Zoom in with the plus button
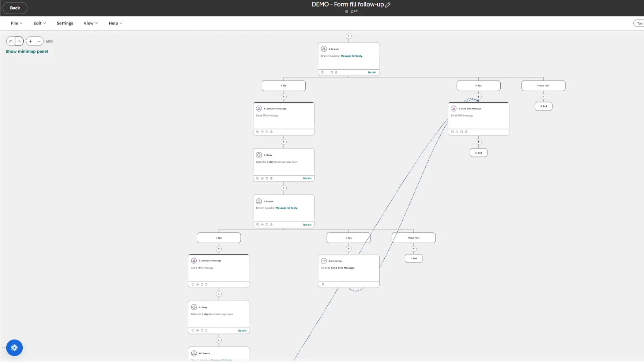The height and width of the screenshot is (362, 644). (x=31, y=41)
